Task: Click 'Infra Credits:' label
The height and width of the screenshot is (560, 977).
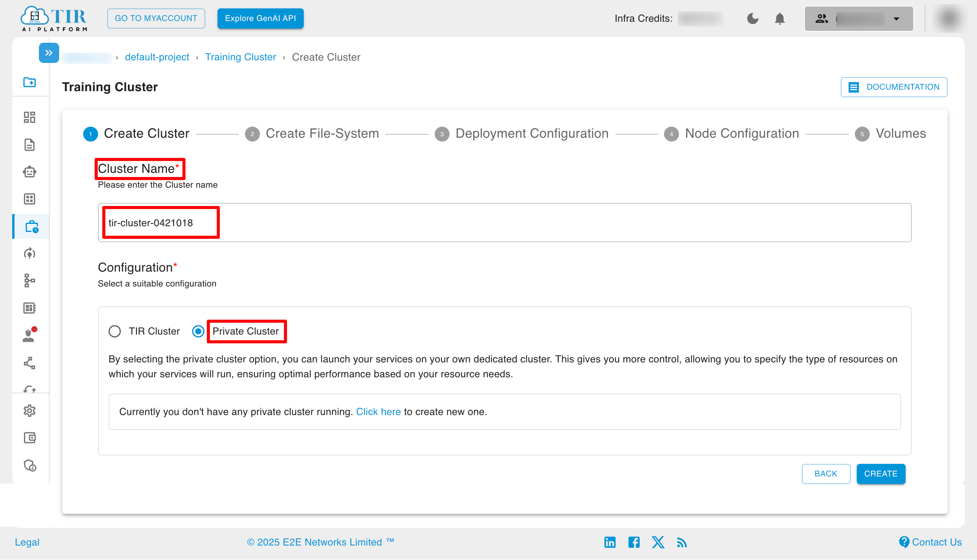Action: click(643, 18)
